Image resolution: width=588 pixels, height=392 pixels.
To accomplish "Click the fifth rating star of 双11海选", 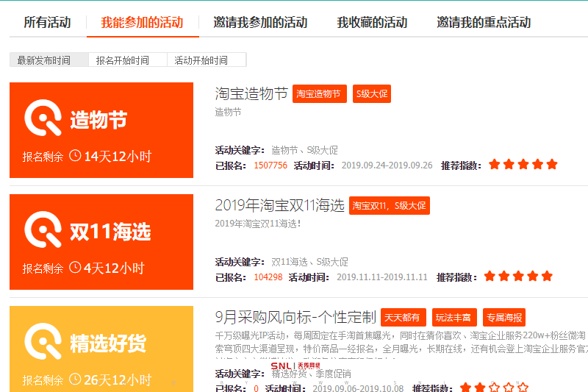I will [547, 277].
